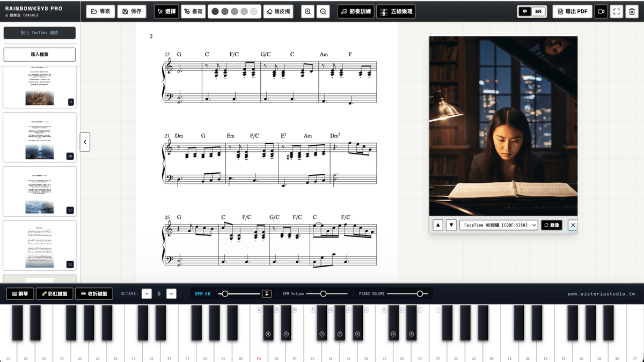This screenshot has width=644, height=362.
Task: Click the zoom in magnifier icon
Action: (308, 11)
